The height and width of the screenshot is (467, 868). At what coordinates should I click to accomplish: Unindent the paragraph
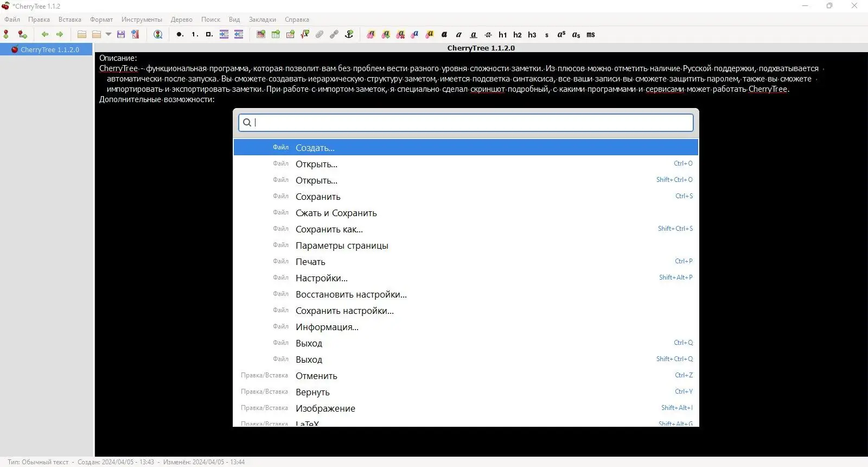pos(239,34)
